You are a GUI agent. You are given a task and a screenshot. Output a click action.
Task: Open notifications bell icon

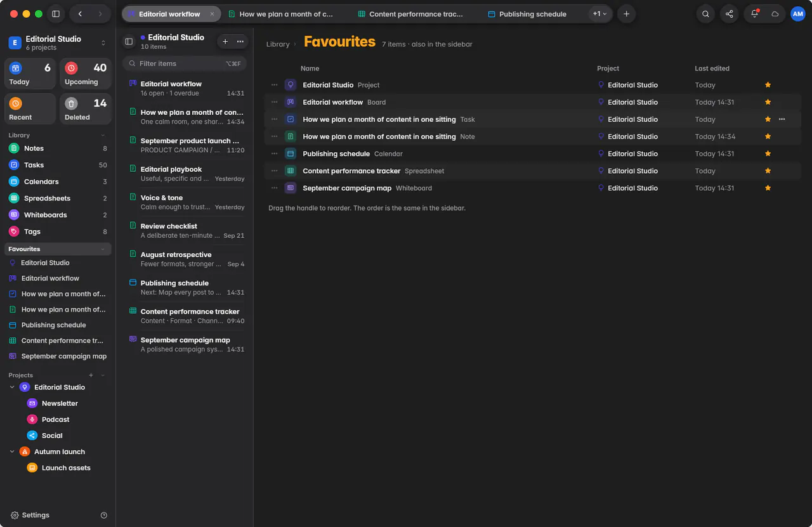(x=754, y=14)
